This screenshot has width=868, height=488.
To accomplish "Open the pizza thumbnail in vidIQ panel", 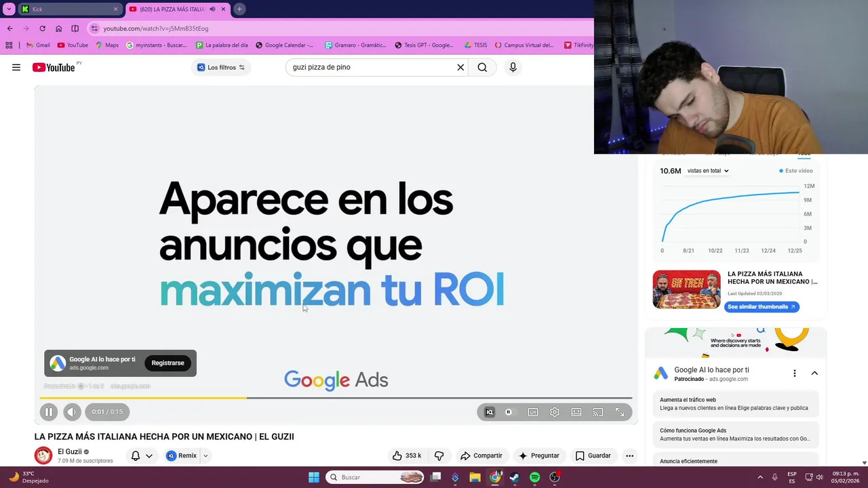I will pos(686,289).
